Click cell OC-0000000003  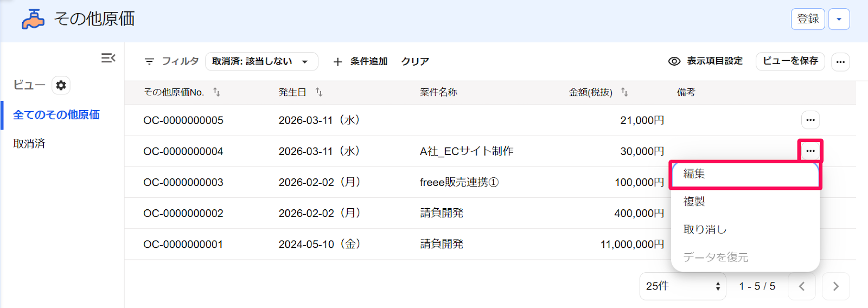coord(183,182)
